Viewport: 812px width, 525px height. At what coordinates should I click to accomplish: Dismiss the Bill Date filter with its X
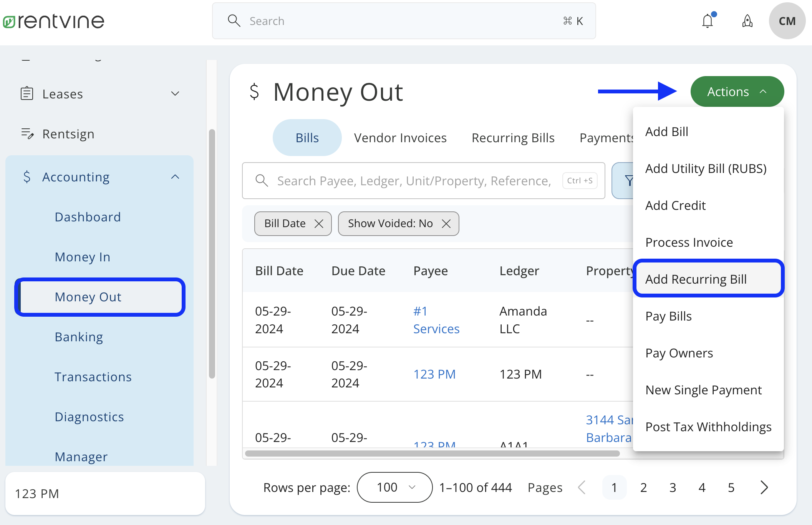tap(319, 223)
